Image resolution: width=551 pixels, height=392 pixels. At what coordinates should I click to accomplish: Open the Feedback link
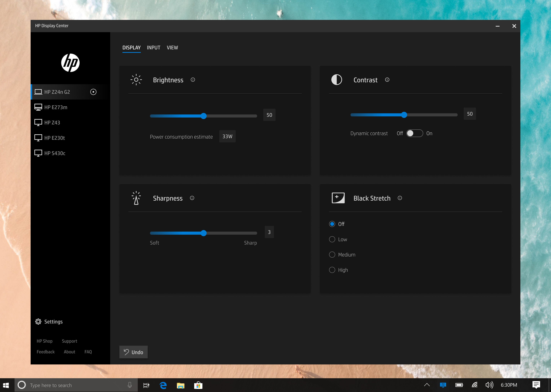46,352
